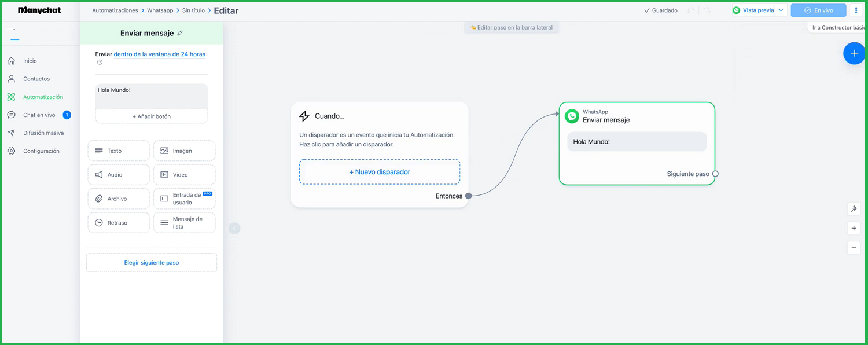
Task: Click the Guardado status text
Action: 664,10
